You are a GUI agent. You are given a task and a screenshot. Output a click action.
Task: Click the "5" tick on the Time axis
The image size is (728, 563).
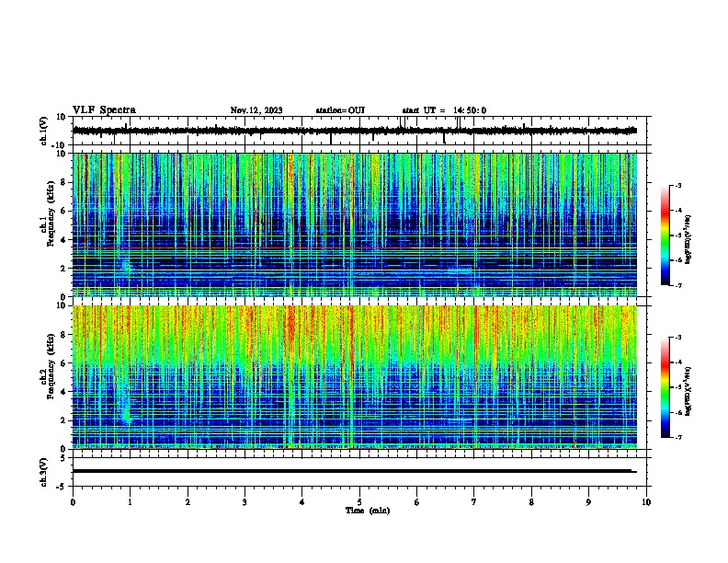click(359, 502)
